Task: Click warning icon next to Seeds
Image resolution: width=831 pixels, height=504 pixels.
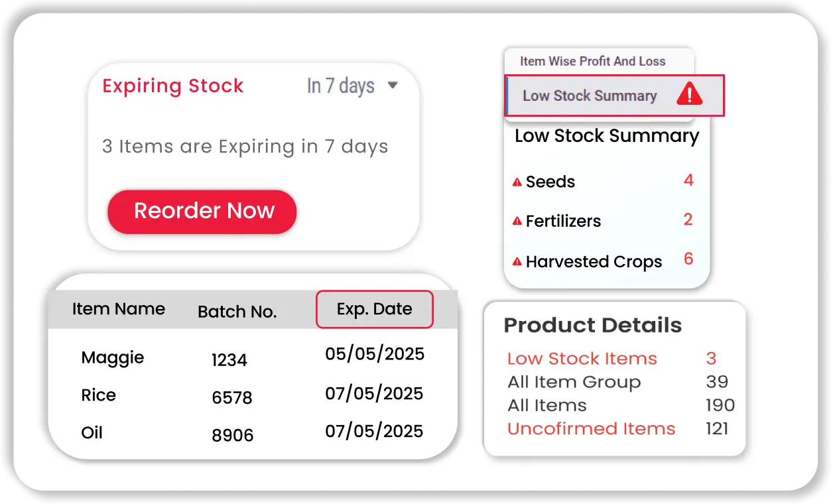Action: (x=517, y=182)
